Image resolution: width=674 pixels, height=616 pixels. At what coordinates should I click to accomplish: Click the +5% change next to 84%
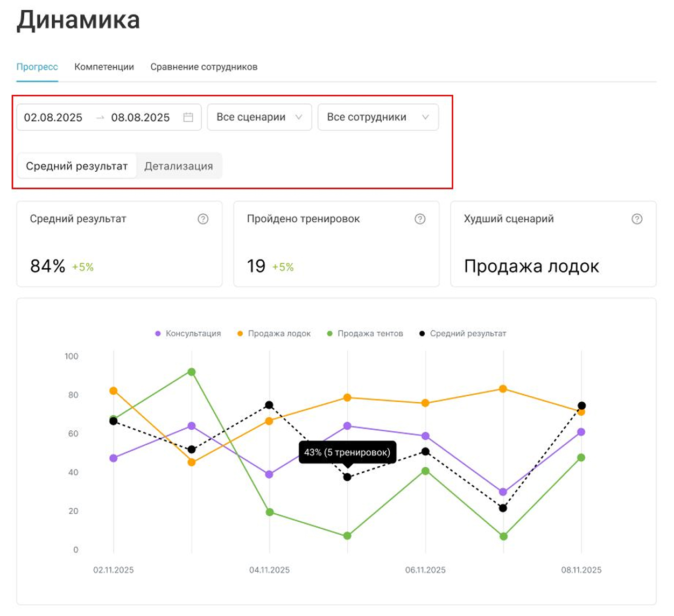tap(83, 267)
